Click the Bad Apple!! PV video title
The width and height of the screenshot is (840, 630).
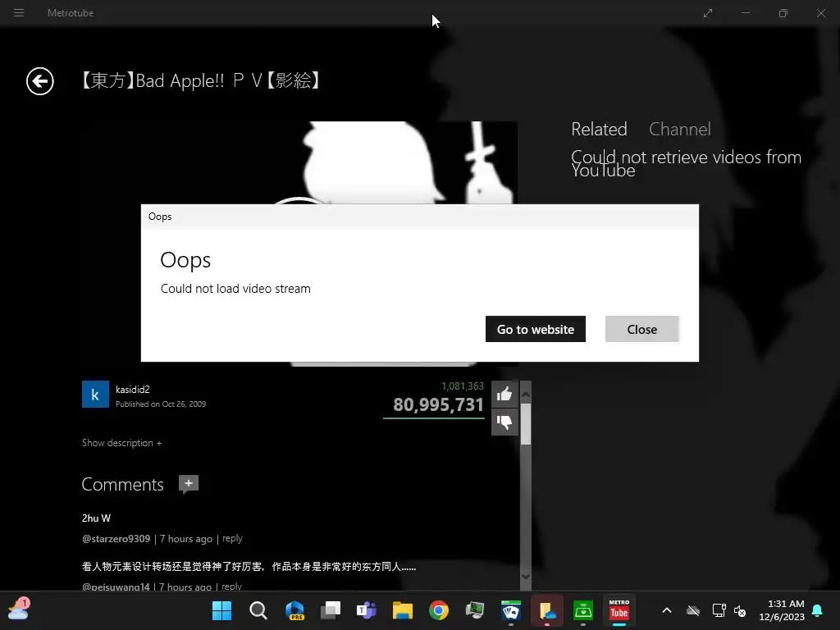(x=200, y=80)
